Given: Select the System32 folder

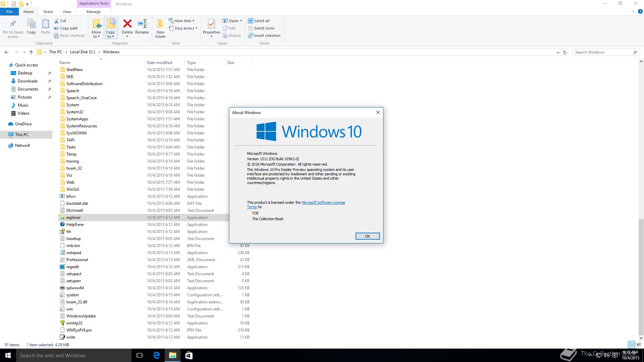Looking at the screenshot, I should pos(74,112).
